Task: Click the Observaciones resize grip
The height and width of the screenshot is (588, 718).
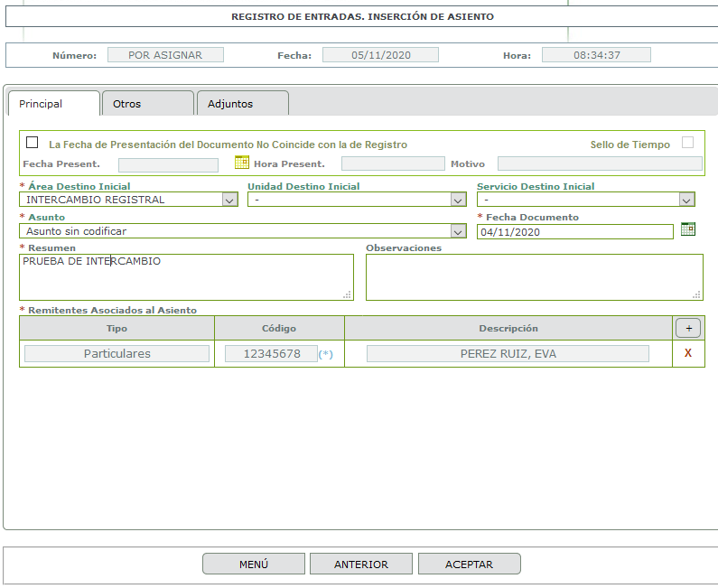Action: [x=696, y=295]
